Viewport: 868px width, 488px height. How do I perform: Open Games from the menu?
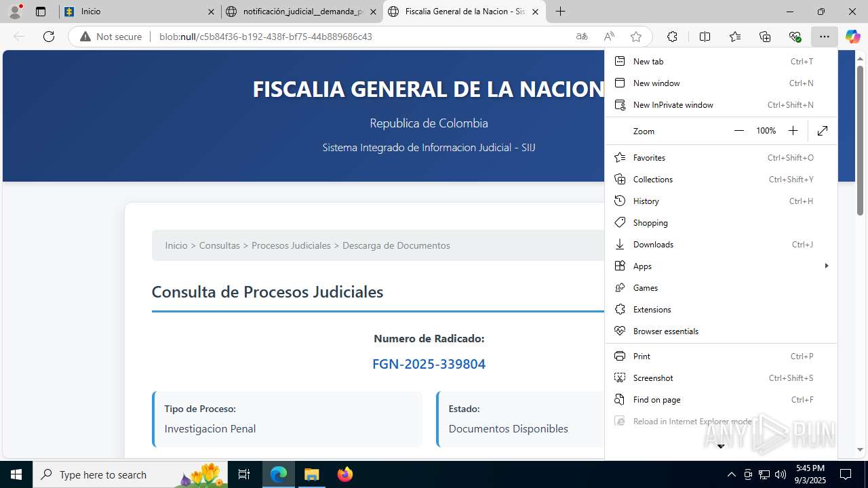pos(721,287)
